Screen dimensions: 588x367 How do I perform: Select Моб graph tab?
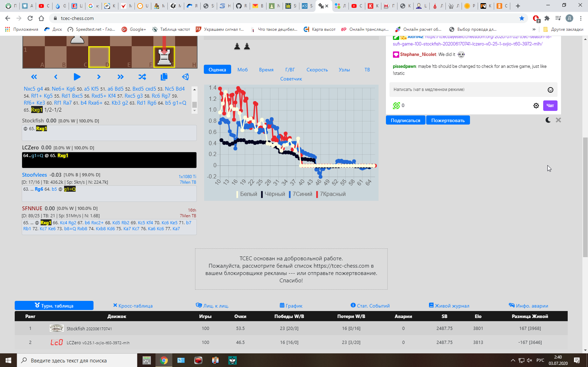242,70
